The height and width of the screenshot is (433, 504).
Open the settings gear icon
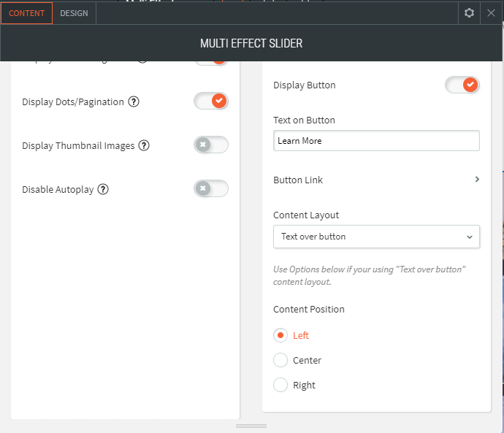pos(469,13)
